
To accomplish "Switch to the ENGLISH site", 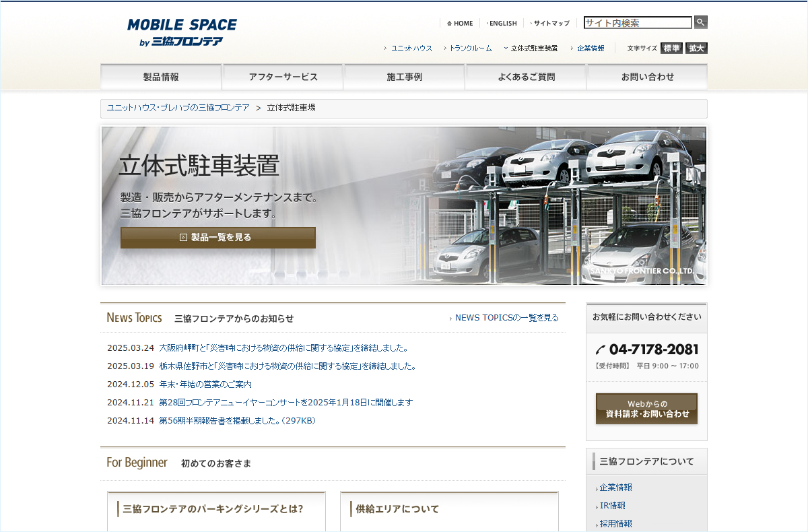I will point(502,23).
